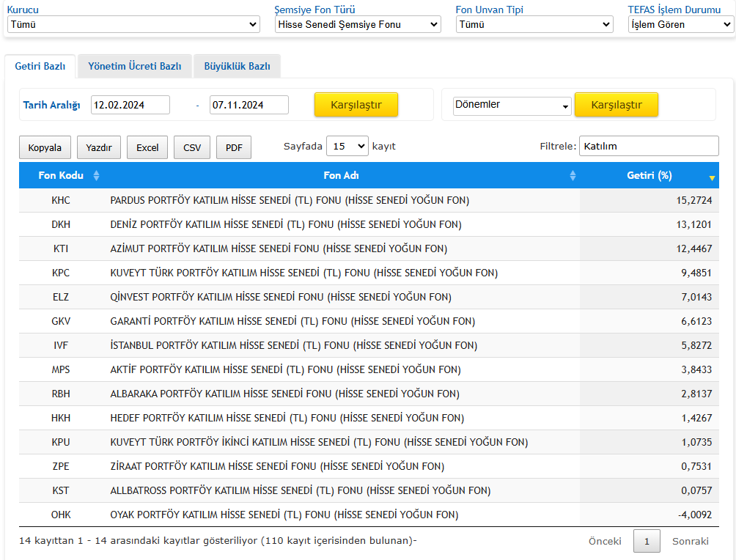Click the PARDUS PORTFÖY KATILIM fund name
This screenshot has width=736, height=560.
coord(290,200)
